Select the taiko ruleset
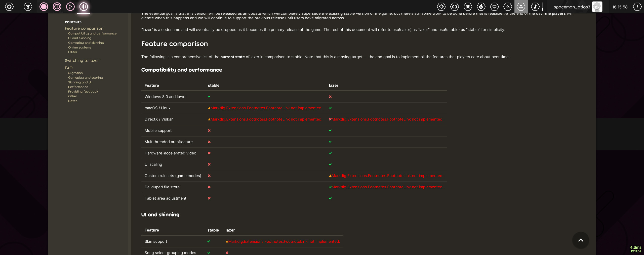 coord(57,7)
